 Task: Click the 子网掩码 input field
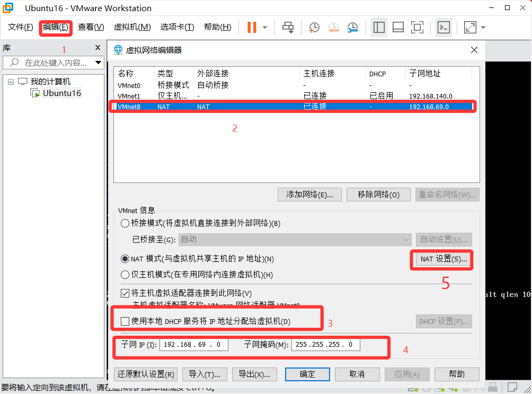tap(326, 345)
